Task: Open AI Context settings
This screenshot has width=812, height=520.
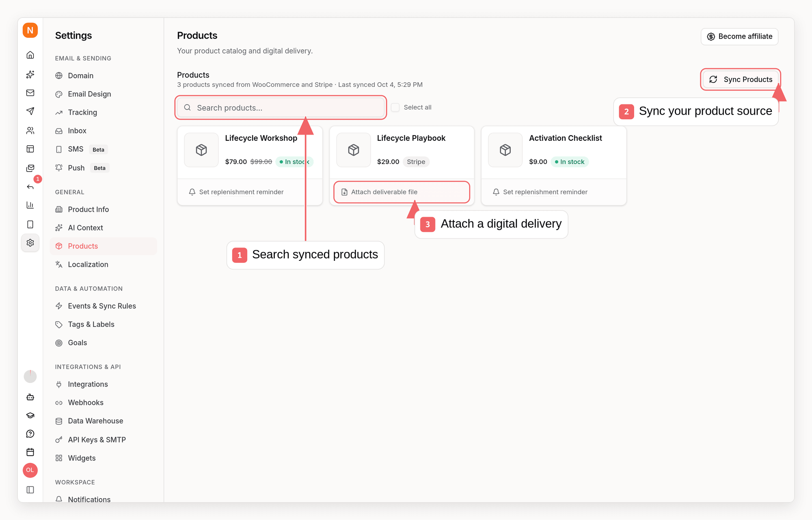Action: pos(104,228)
